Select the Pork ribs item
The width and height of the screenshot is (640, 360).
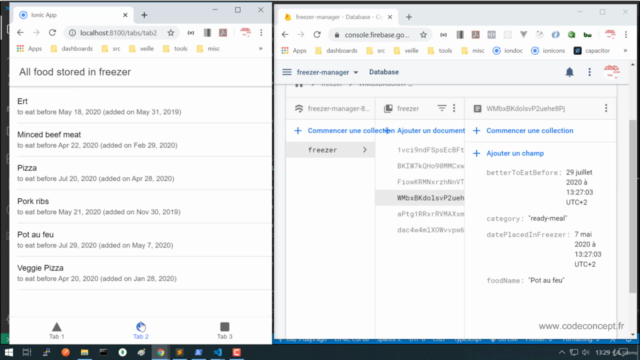[140, 207]
